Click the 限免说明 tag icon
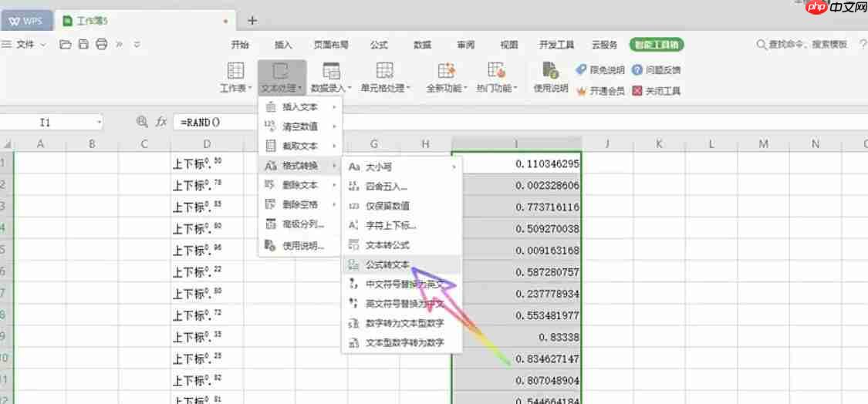This screenshot has height=404, width=868. pos(581,69)
